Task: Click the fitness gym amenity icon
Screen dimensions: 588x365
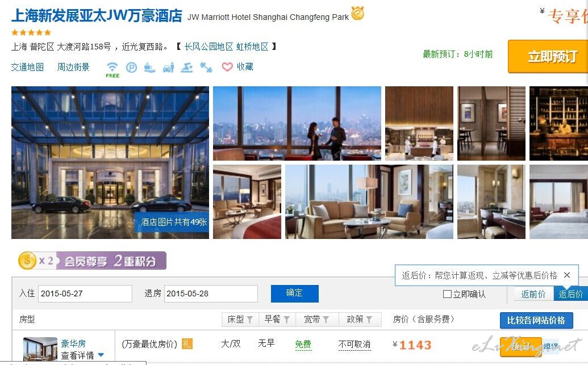Action: (206, 68)
